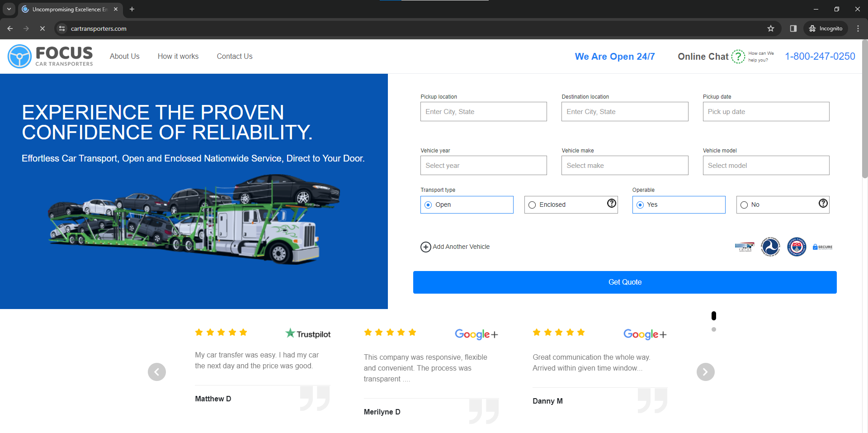The width and height of the screenshot is (868, 433).
Task: Open the Vehicle year dropdown
Action: (483, 165)
